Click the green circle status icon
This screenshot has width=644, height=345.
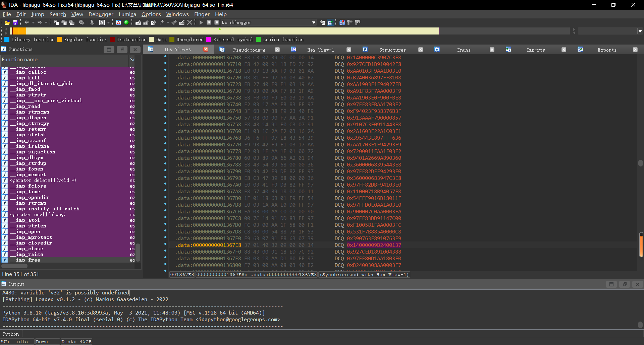pos(126,22)
